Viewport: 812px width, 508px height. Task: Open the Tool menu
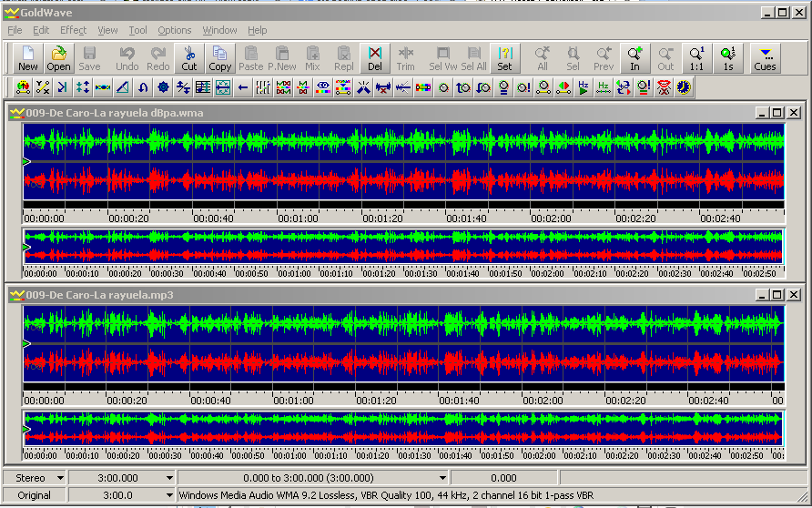[x=137, y=30]
